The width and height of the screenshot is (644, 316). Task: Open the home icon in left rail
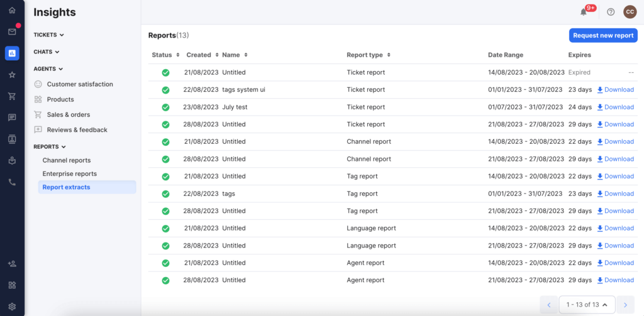[12, 10]
